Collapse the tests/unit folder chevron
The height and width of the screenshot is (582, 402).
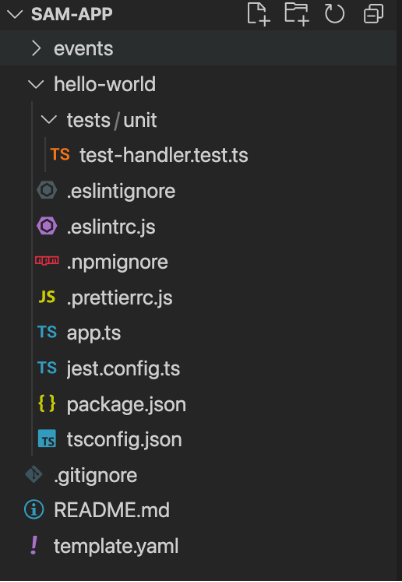pos(49,120)
